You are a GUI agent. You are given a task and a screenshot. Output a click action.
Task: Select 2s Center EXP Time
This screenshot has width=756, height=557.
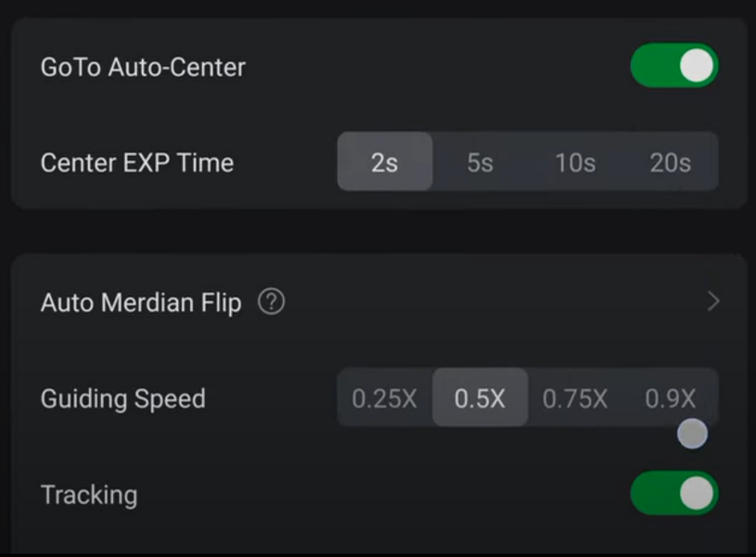pos(385,162)
